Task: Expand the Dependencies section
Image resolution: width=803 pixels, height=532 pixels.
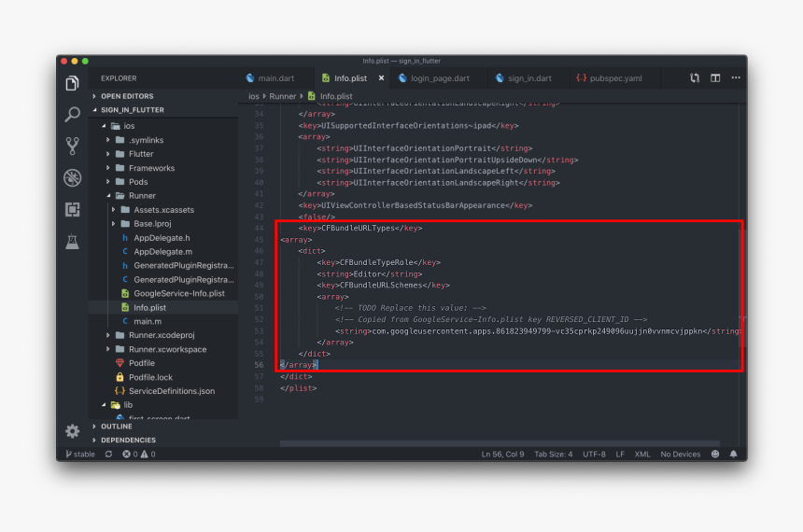Action: pos(164,441)
